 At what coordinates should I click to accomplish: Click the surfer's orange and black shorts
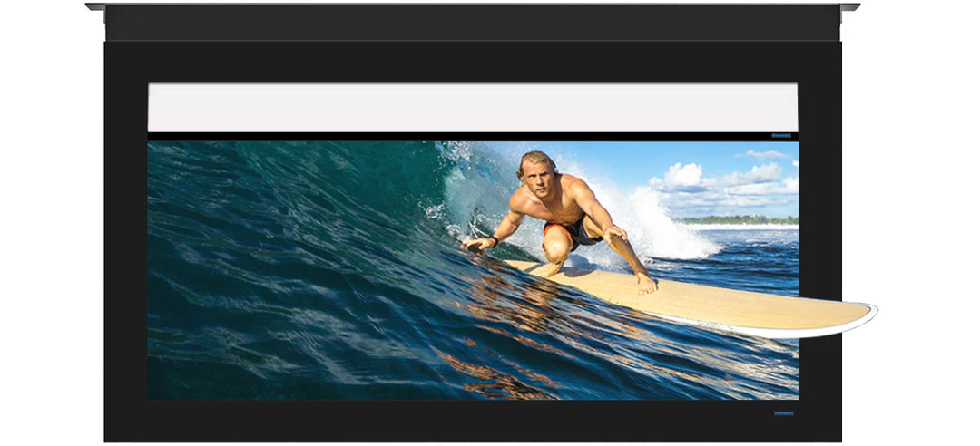coord(573,234)
